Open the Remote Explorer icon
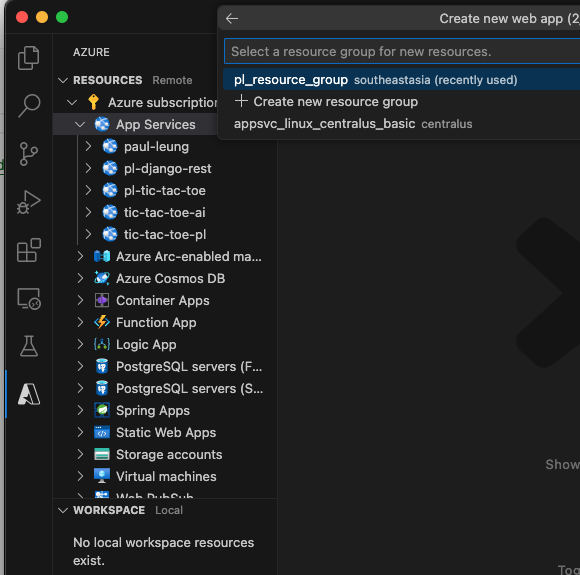Screen dimensions: 580x575 [28, 298]
